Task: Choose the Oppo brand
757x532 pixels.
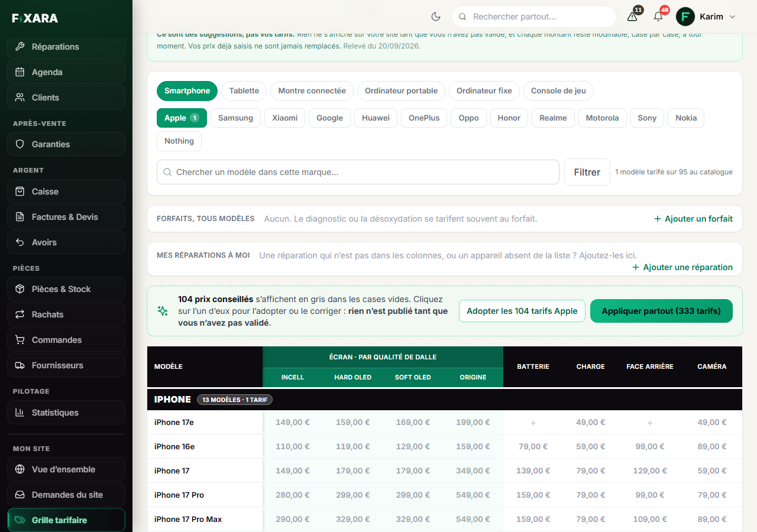Action: [x=468, y=118]
